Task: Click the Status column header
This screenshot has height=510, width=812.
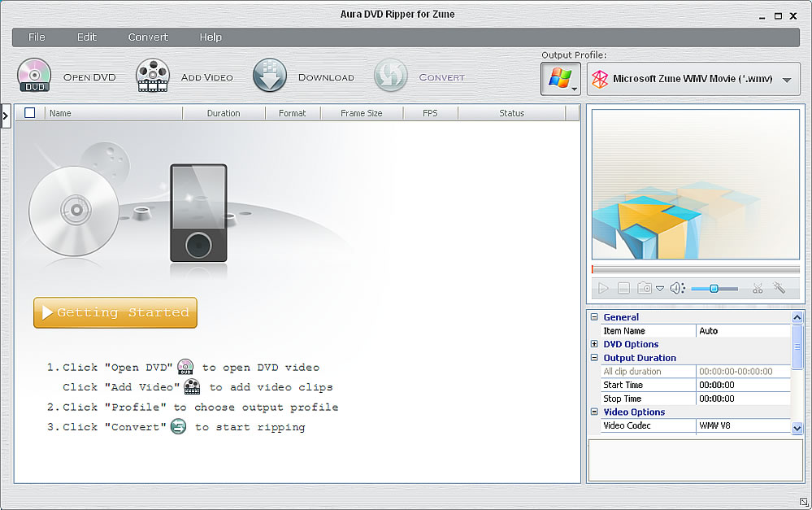Action: pyautogui.click(x=511, y=113)
